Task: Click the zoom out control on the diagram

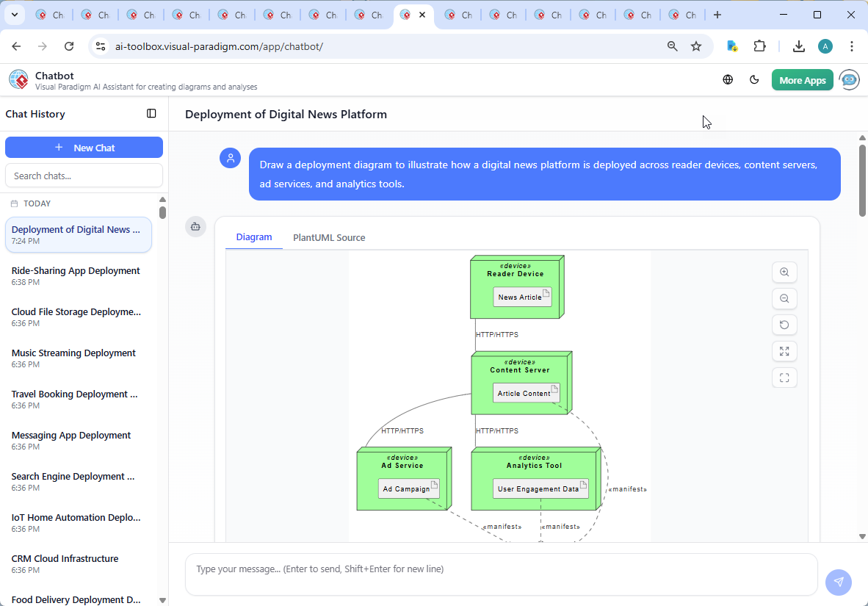Action: 784,298
